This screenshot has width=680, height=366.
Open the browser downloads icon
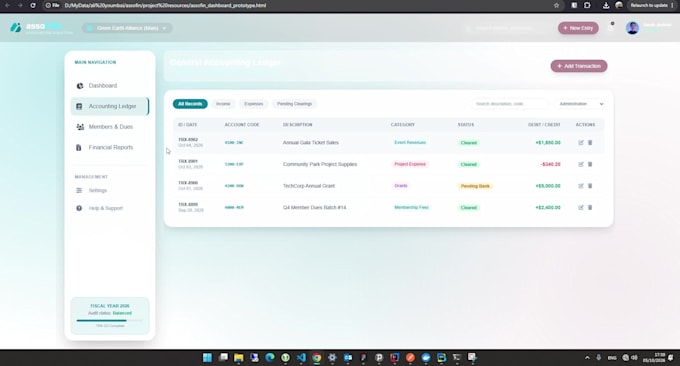[x=606, y=5]
